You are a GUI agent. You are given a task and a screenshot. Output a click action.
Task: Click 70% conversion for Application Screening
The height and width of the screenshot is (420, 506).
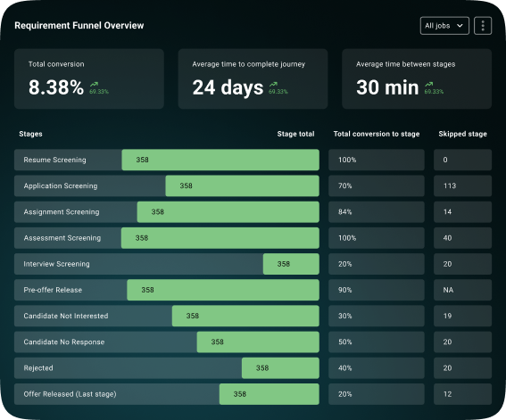point(345,185)
